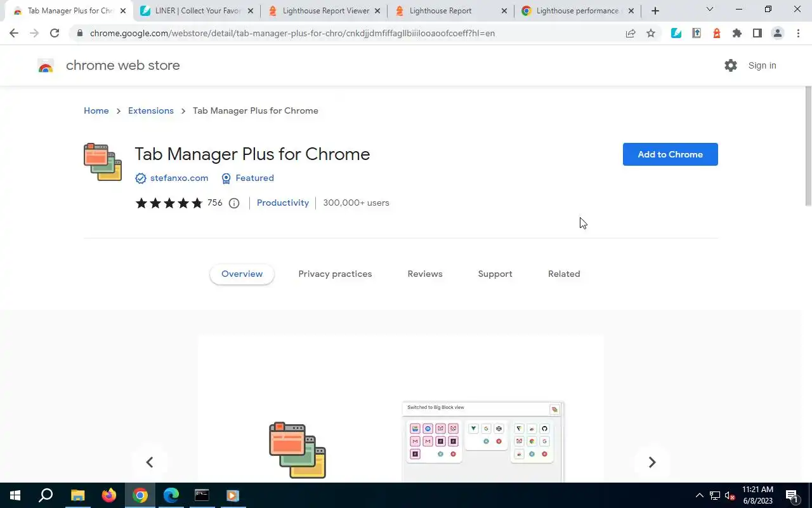The width and height of the screenshot is (812, 508).
Task: Go to next screenshot in carousel
Action: pyautogui.click(x=652, y=462)
